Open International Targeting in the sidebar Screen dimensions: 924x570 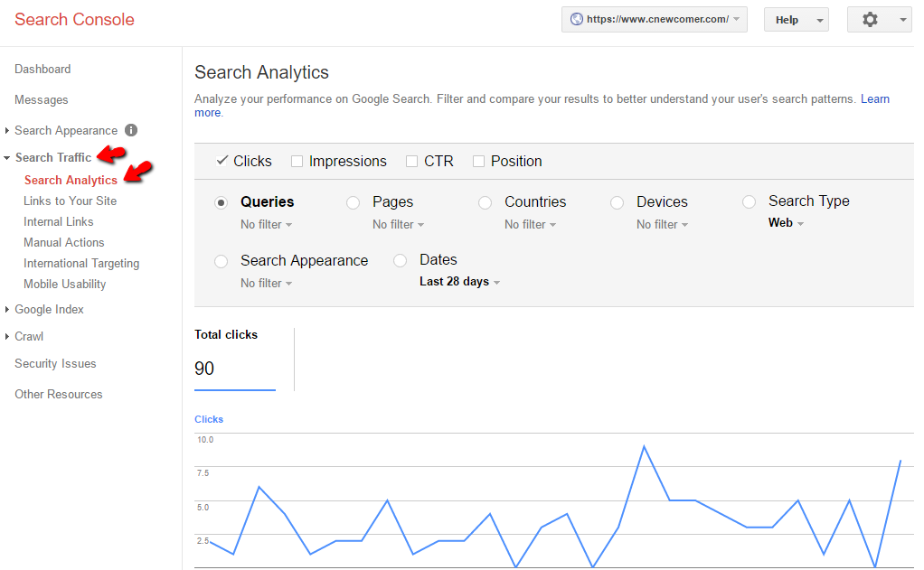point(81,263)
